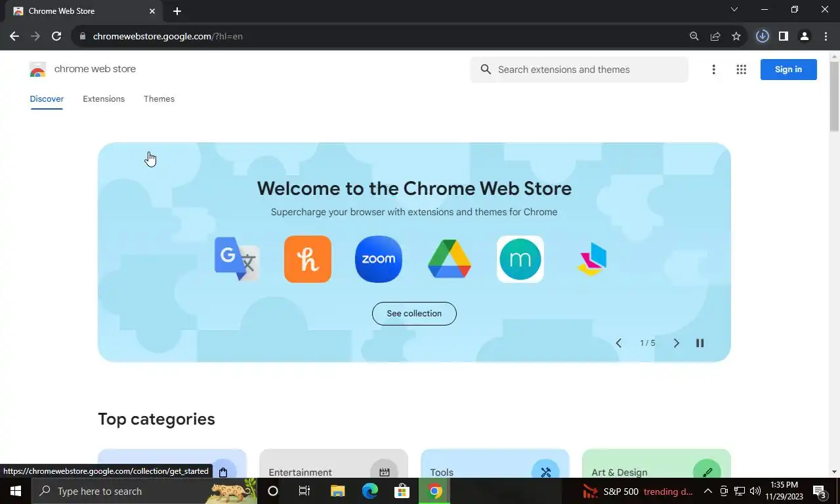Open the S&P 500 news widget
The width and height of the screenshot is (840, 504).
click(638, 491)
